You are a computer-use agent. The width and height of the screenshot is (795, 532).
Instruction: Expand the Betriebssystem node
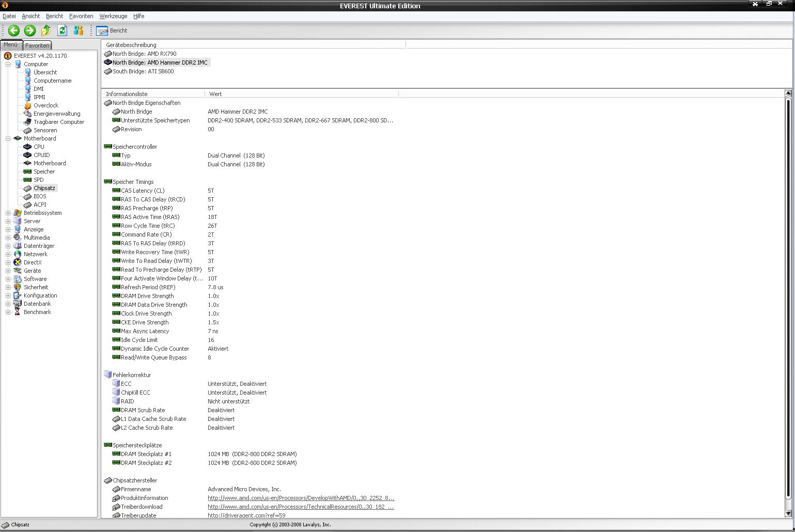click(8, 213)
